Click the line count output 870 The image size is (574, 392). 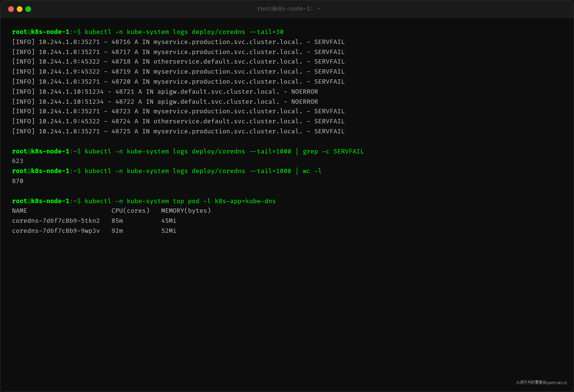[x=17, y=181]
